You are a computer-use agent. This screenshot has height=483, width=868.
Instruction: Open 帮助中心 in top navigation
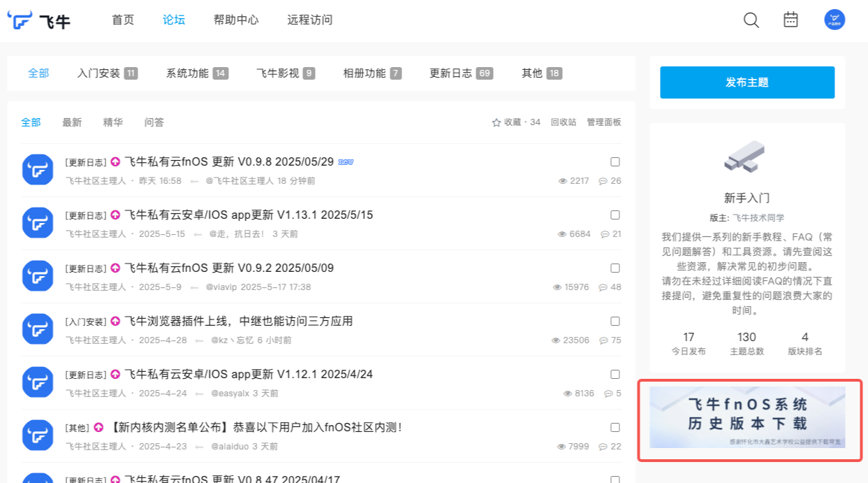[236, 20]
